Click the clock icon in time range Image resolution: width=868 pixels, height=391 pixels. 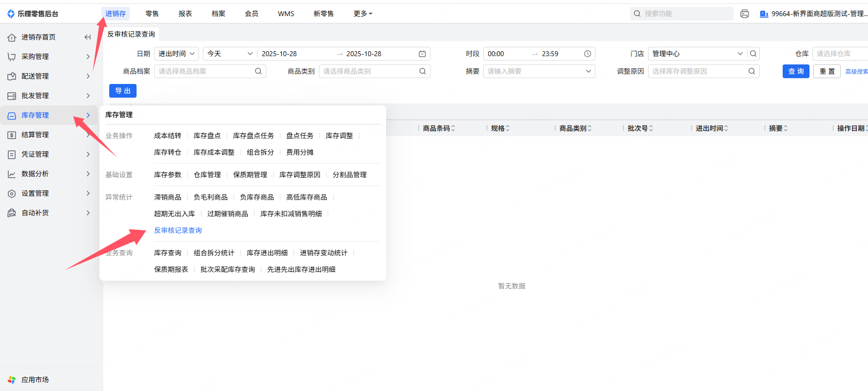[x=588, y=54]
